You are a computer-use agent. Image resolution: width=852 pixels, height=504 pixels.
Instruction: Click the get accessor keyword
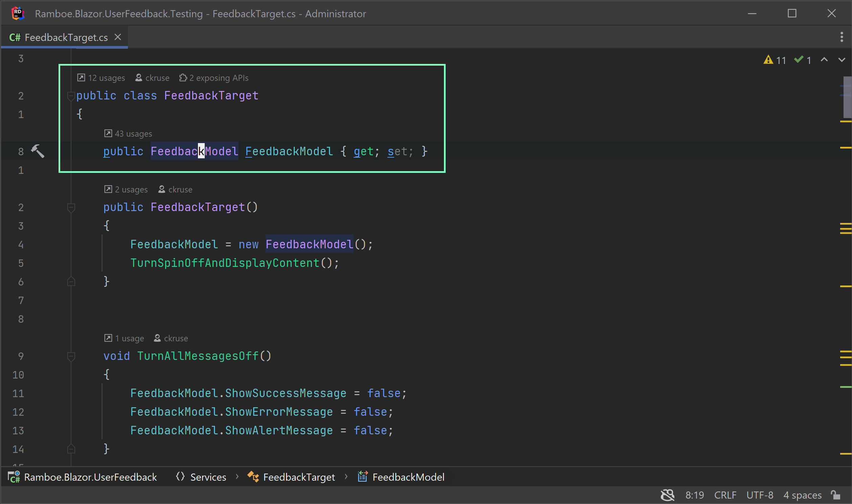point(363,151)
